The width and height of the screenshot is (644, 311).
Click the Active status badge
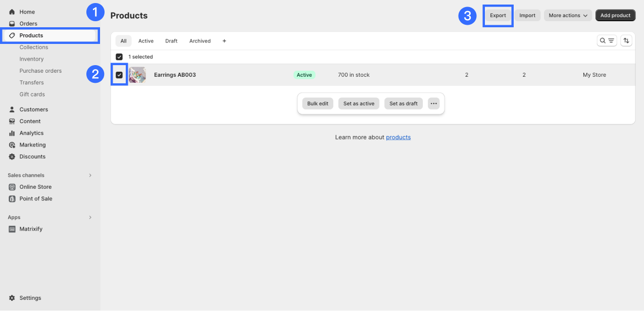click(x=304, y=75)
